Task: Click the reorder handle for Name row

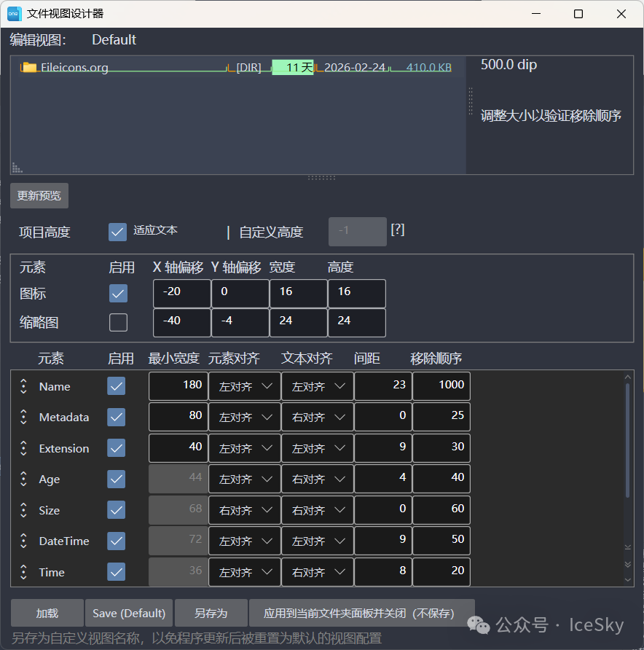Action: tap(23, 386)
